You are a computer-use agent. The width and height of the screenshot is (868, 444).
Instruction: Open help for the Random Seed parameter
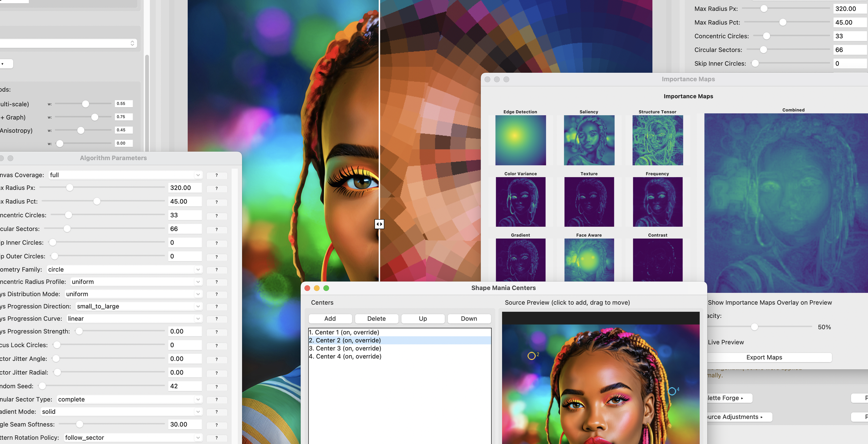[217, 386]
